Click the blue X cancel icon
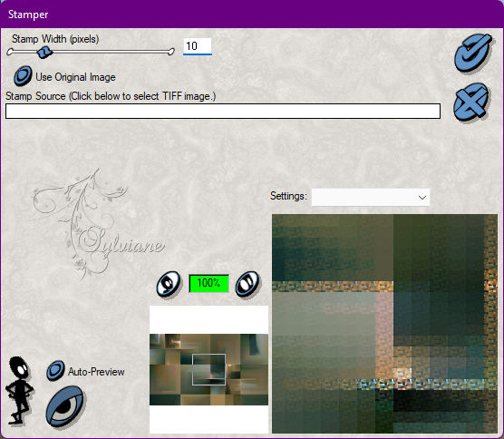This screenshot has height=439, width=504. 471,102
